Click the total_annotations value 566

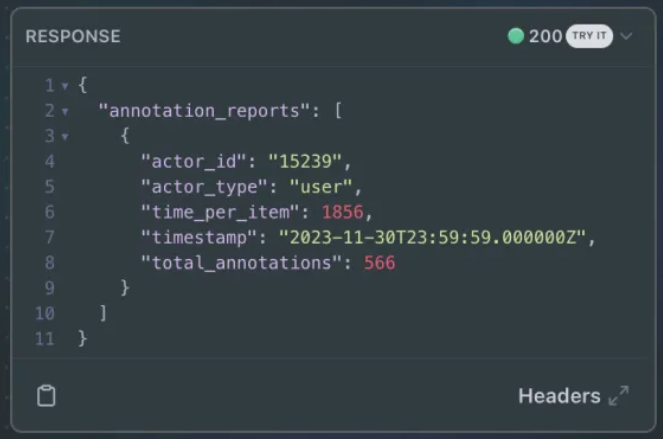(x=379, y=263)
